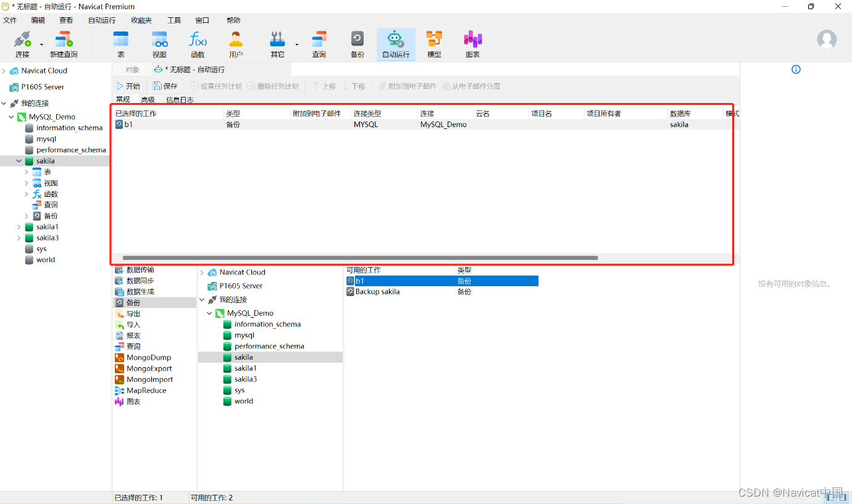852x504 pixels.
Task: Click the 设置任务计划 button
Action: click(x=215, y=86)
